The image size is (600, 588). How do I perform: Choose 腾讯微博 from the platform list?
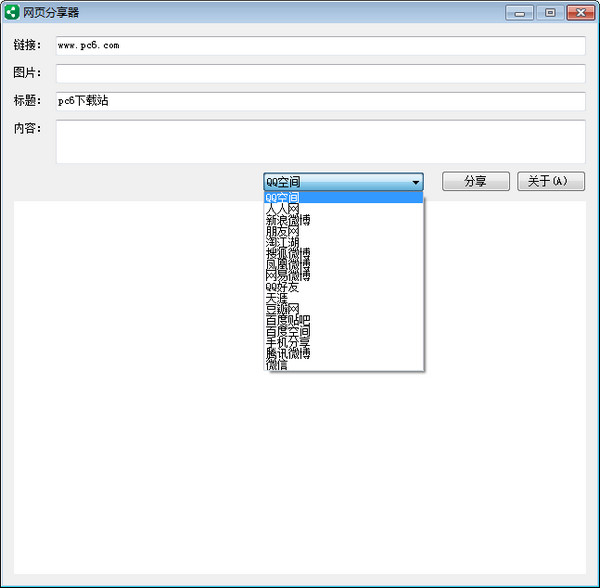[x=344, y=353]
